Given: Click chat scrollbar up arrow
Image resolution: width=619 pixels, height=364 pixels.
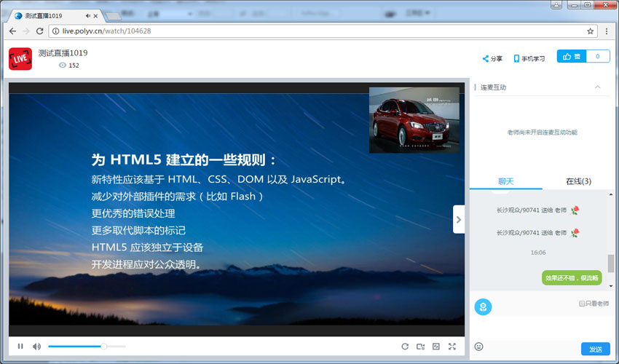Looking at the screenshot, I should (611, 194).
